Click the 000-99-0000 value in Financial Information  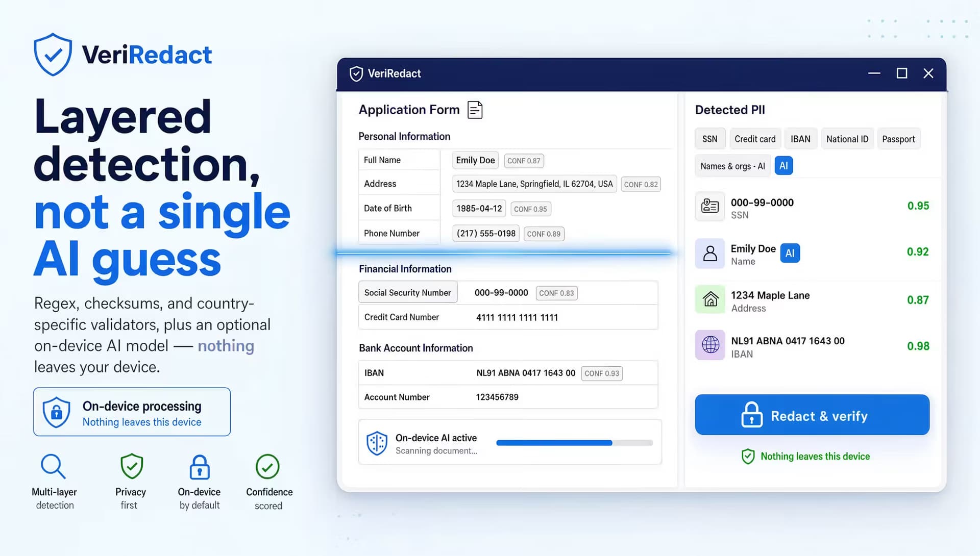point(501,292)
